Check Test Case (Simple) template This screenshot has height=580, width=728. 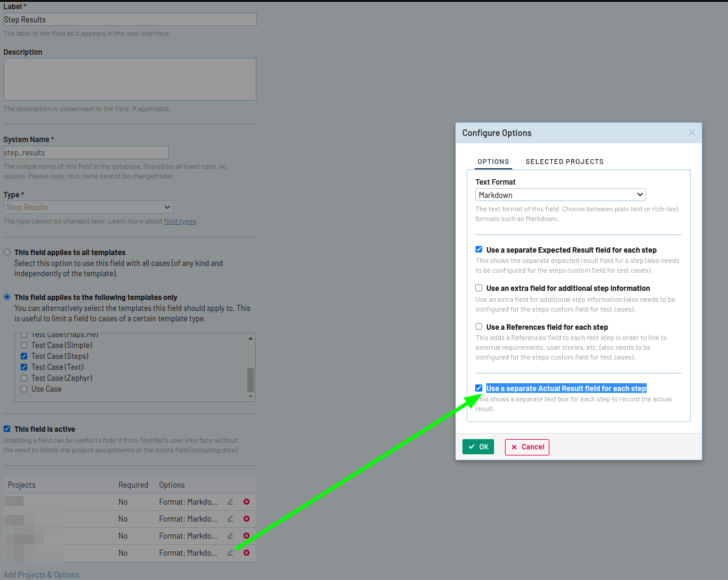(x=24, y=345)
